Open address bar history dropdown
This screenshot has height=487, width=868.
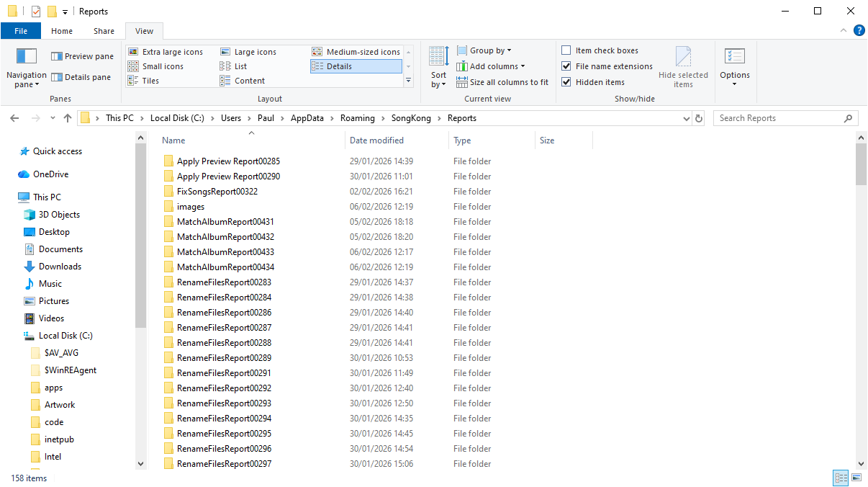point(686,118)
